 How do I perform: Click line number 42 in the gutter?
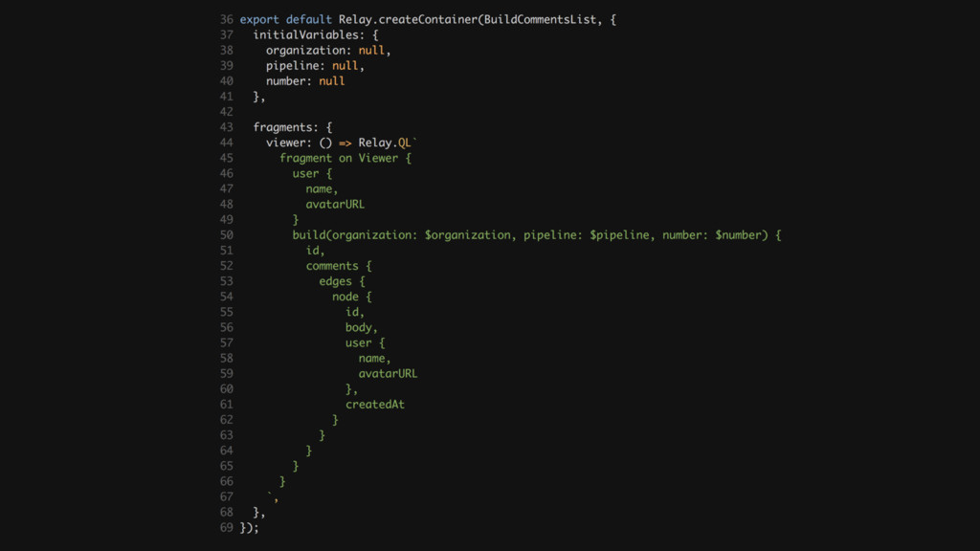pyautogui.click(x=226, y=112)
